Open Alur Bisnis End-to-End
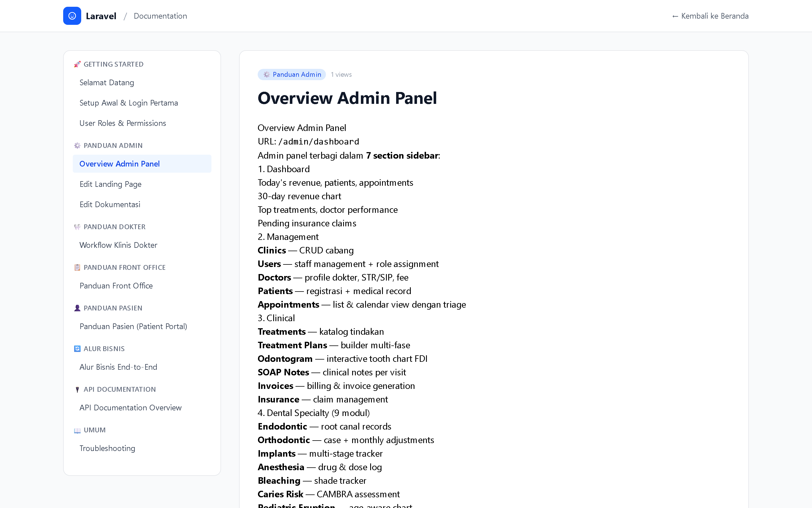 coord(142,367)
